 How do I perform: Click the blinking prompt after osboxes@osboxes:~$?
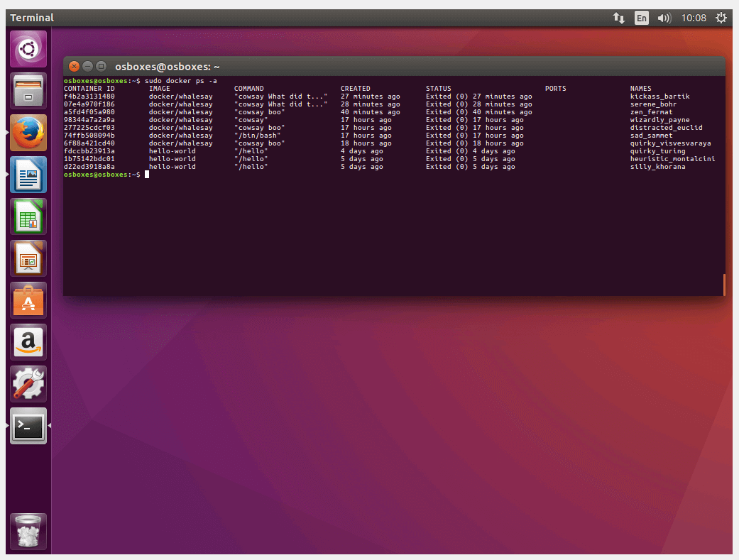[147, 174]
